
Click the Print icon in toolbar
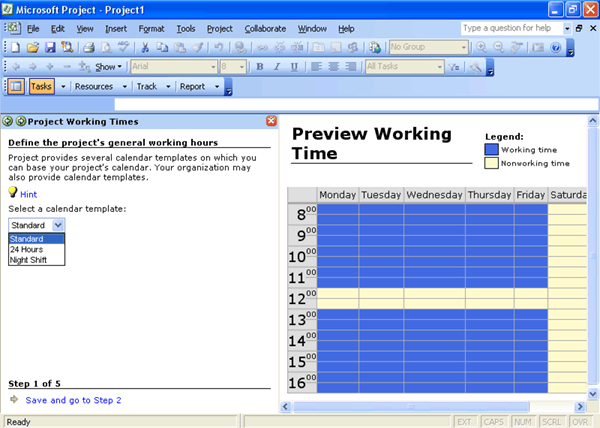88,47
